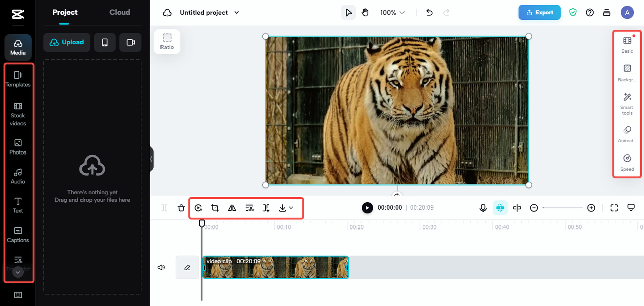Open the Photos sidebar panel
The width and height of the screenshot is (644, 306).
[18, 147]
